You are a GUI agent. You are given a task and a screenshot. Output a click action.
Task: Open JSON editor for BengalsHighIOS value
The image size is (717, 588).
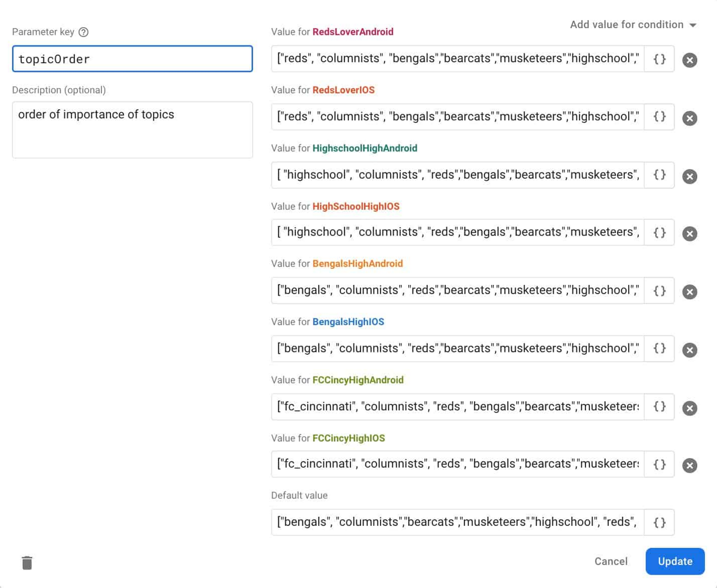(x=659, y=349)
